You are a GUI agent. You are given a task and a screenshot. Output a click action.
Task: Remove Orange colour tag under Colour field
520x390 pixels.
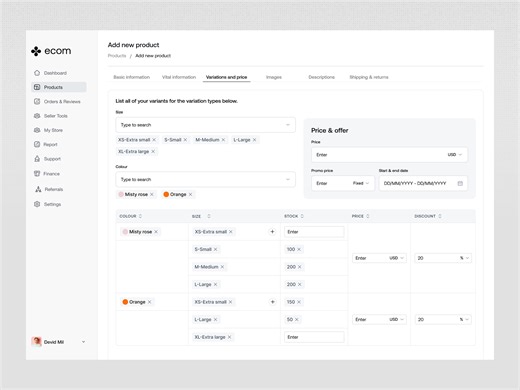click(x=190, y=194)
